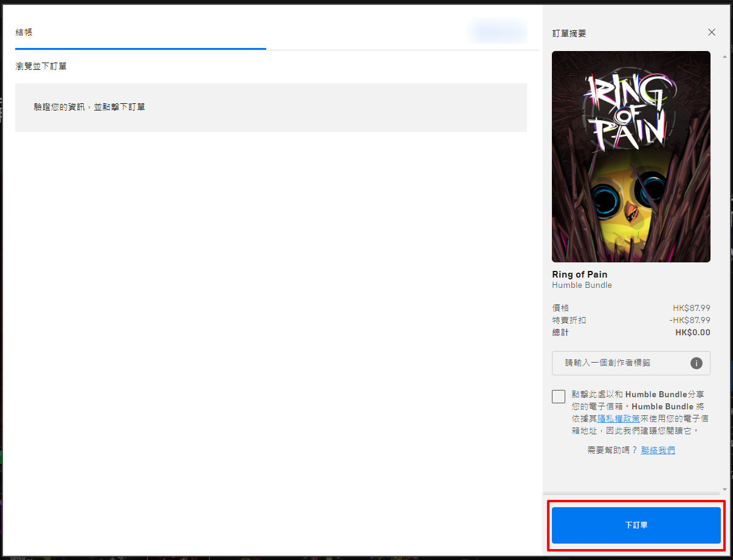The width and height of the screenshot is (733, 560).
Task: Click the Humble Bundle publisher name under title
Action: pyautogui.click(x=582, y=285)
